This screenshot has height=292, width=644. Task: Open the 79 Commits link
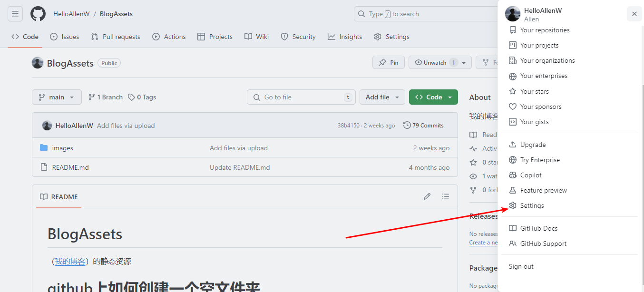point(423,126)
